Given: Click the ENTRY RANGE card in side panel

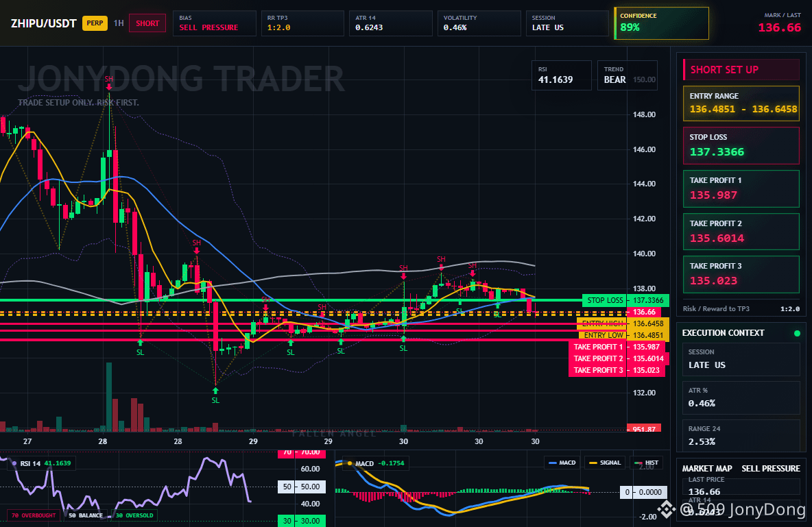Looking at the screenshot, I should (741, 103).
